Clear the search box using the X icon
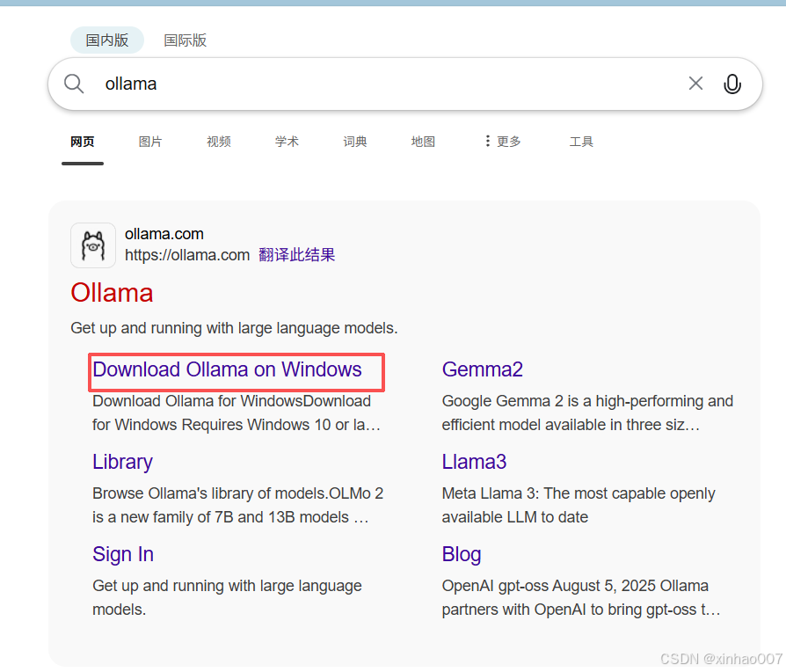This screenshot has width=786, height=672. pyautogui.click(x=695, y=83)
